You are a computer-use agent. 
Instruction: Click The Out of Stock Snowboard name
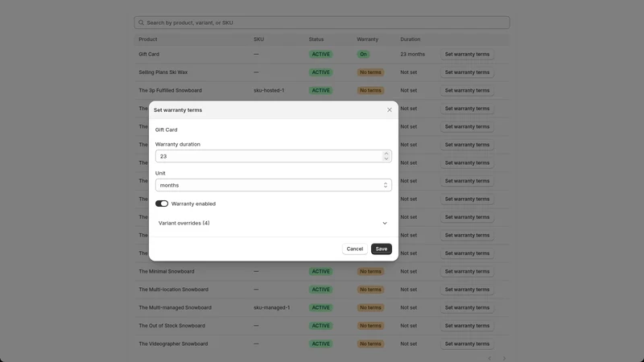click(171, 326)
